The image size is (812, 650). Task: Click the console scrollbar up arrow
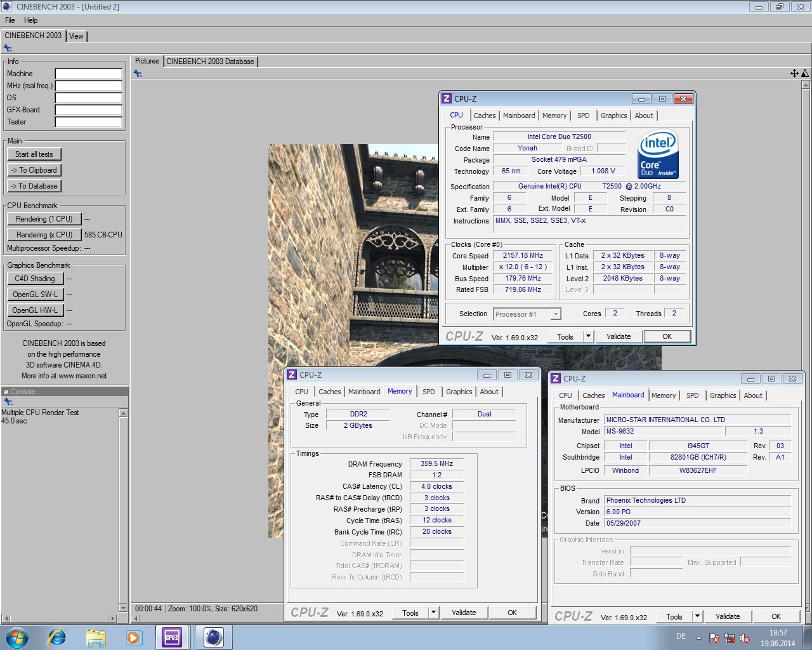(123, 413)
